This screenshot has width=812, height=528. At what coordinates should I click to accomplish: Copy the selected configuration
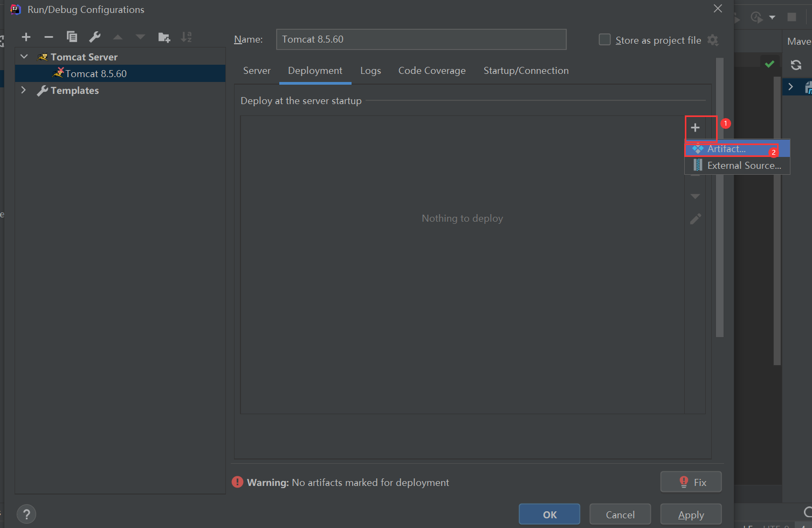(x=72, y=37)
